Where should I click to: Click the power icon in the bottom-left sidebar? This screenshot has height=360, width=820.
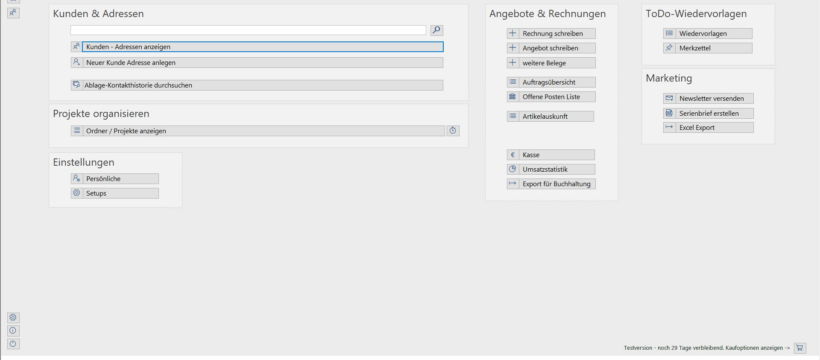(13, 344)
